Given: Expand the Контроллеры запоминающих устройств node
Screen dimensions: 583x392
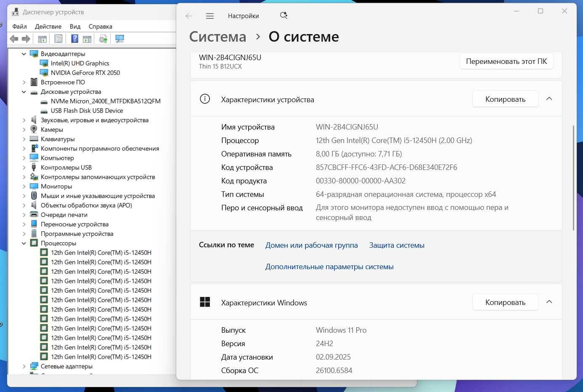Looking at the screenshot, I should click(x=24, y=177).
